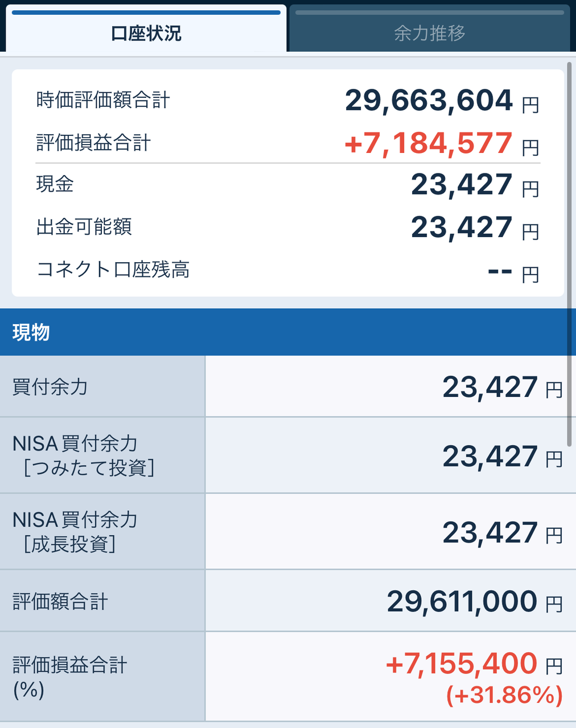Select the 29,663,604 円 total valuation amount

click(x=441, y=101)
